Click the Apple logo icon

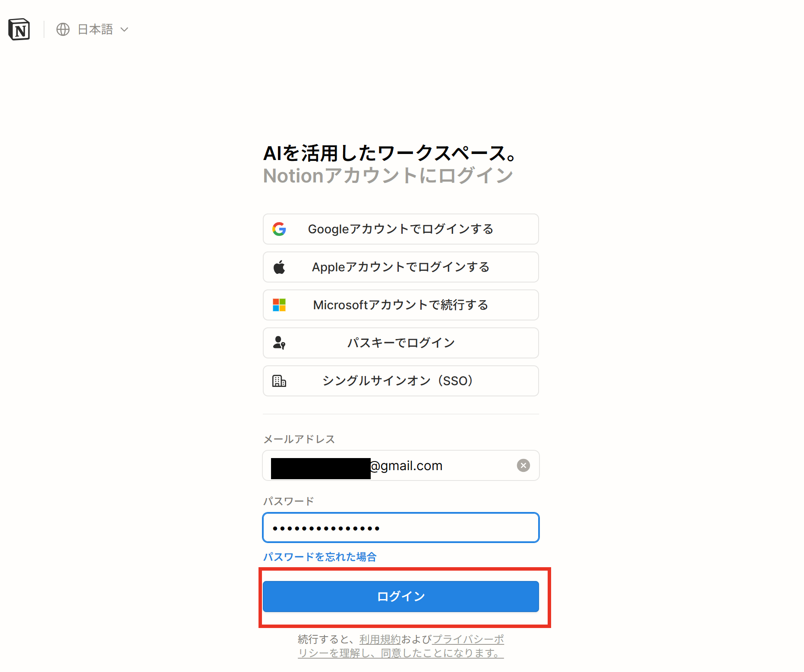pyautogui.click(x=279, y=267)
